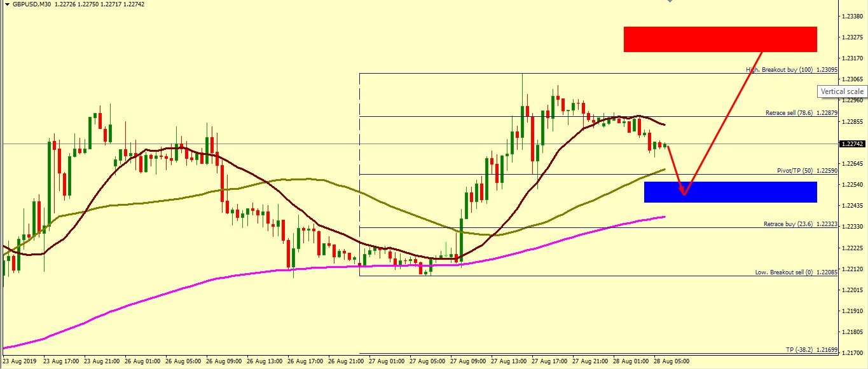The width and height of the screenshot is (868, 369).
Task: Select the red resistance zone rectangle
Action: click(720, 39)
